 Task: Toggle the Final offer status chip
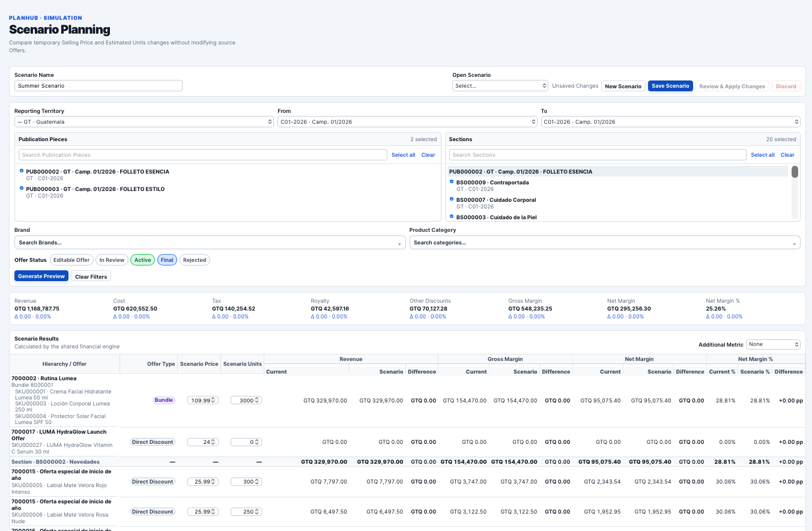pyautogui.click(x=167, y=260)
